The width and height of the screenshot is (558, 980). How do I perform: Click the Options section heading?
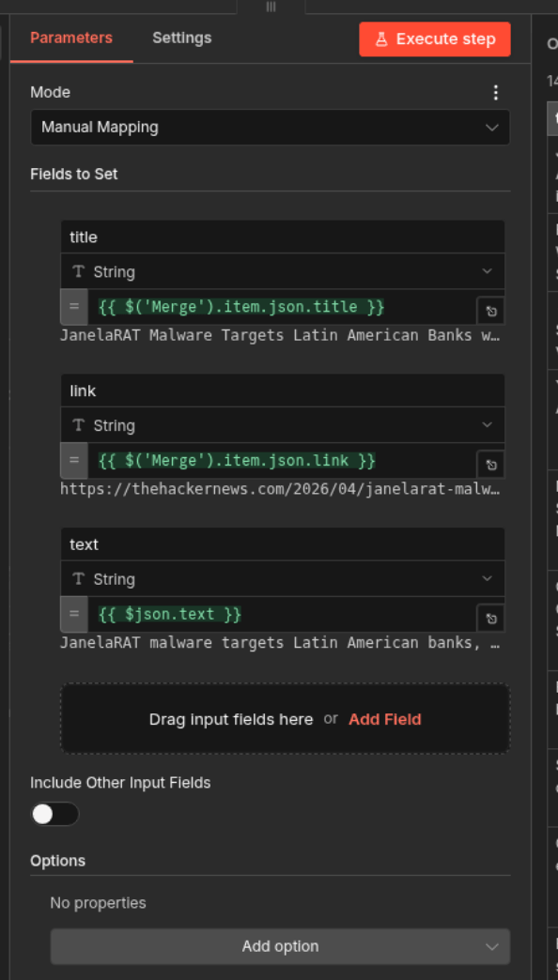tap(57, 861)
